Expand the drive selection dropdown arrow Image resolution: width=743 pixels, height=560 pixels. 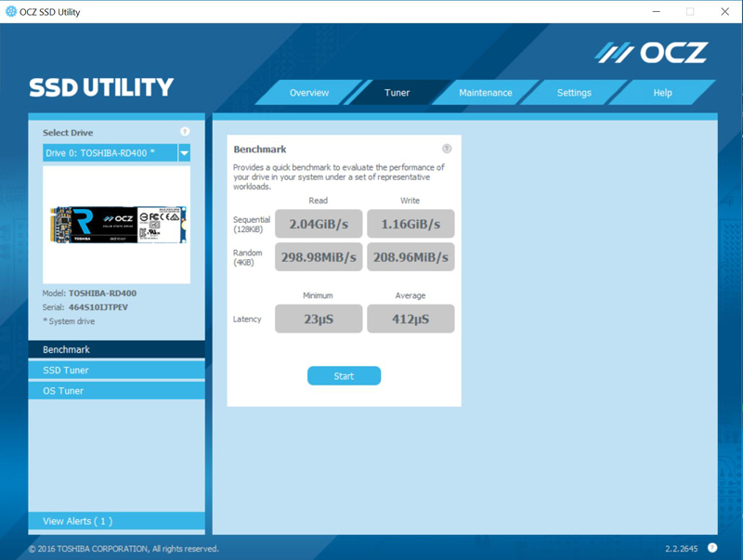pos(184,153)
